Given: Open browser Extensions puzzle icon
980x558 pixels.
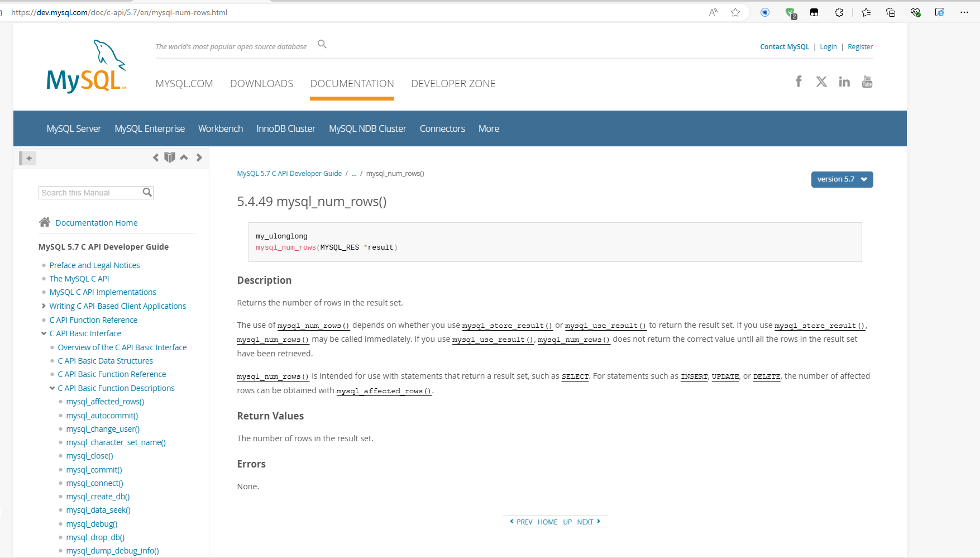Looking at the screenshot, I should coord(839,12).
